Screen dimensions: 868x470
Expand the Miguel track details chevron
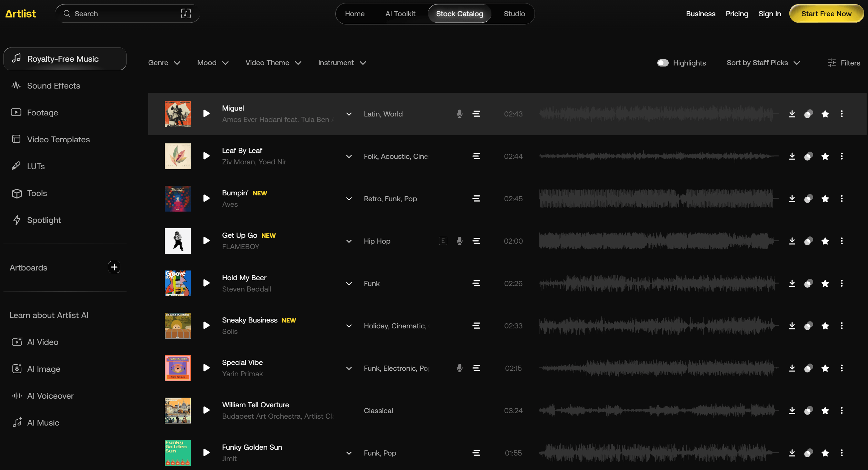349,114
